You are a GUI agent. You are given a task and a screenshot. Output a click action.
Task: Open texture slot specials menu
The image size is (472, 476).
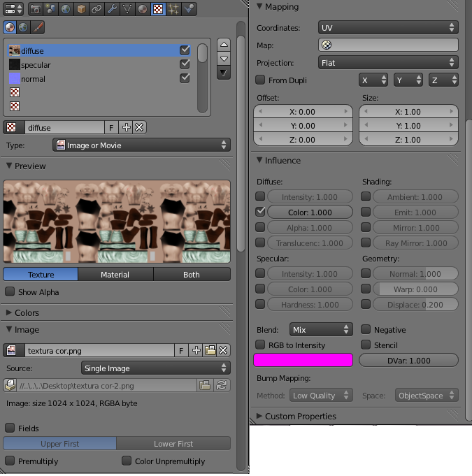(224, 73)
